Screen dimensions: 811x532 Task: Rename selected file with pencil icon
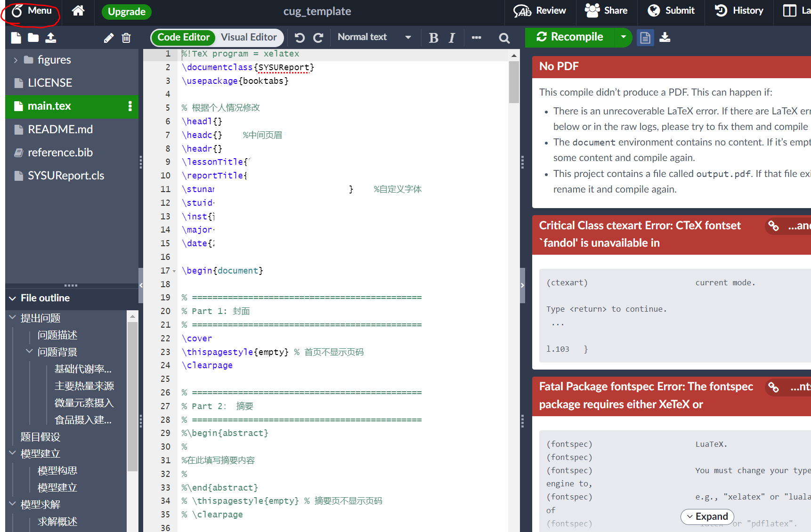click(x=109, y=38)
